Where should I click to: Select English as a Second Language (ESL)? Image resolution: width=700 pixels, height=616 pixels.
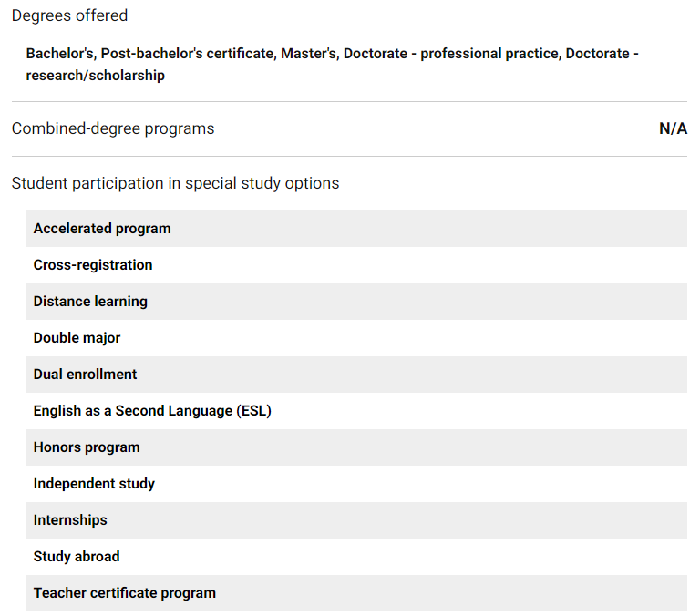(152, 411)
